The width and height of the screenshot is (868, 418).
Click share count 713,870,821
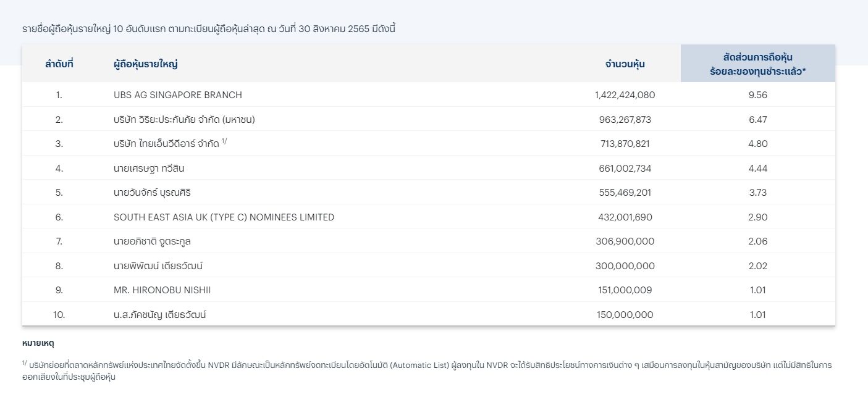tap(625, 144)
